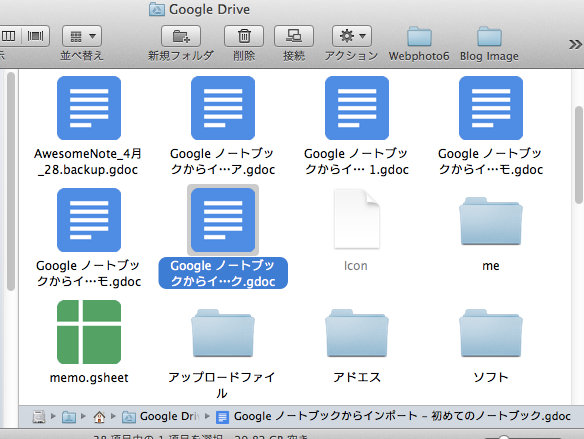Switch to column view button
The height and width of the screenshot is (439, 584).
(x=8, y=36)
